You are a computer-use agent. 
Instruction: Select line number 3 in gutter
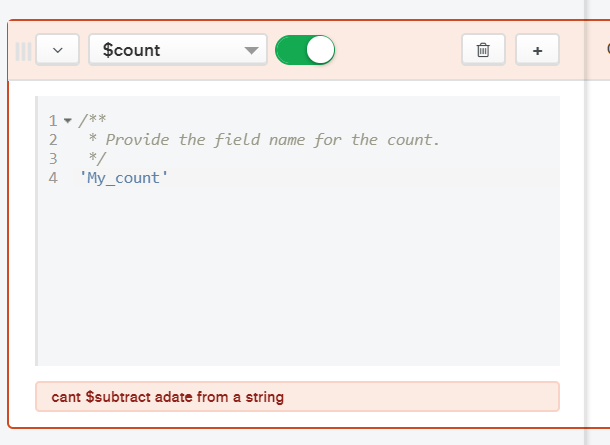(52, 159)
